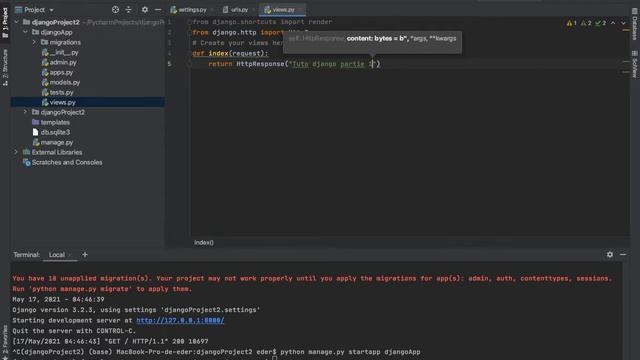Screen dimensions: 640x360
Task: Open Terminal settings gear icon
Action: coord(610,254)
